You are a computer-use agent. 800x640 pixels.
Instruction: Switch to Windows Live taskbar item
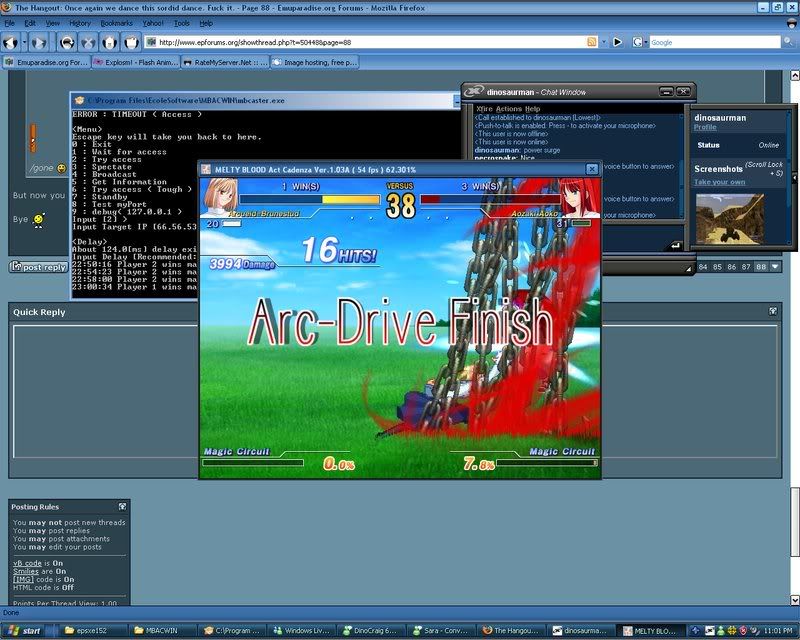point(304,631)
